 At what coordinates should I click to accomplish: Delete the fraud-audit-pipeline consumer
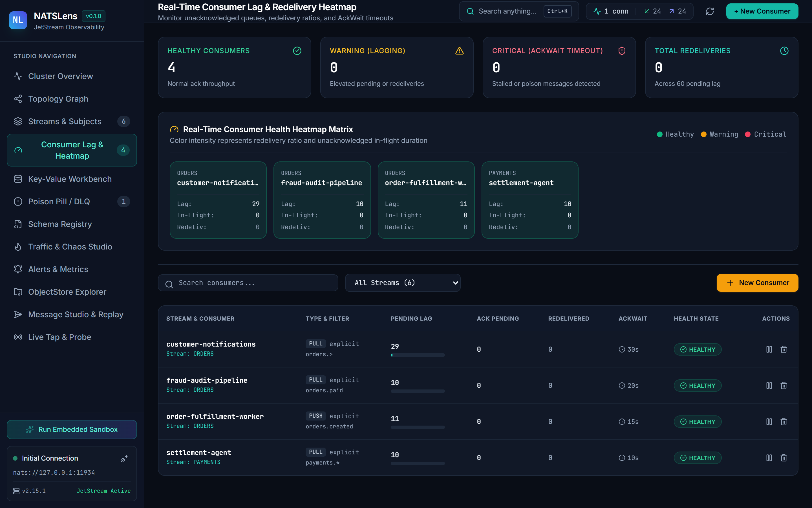(784, 386)
